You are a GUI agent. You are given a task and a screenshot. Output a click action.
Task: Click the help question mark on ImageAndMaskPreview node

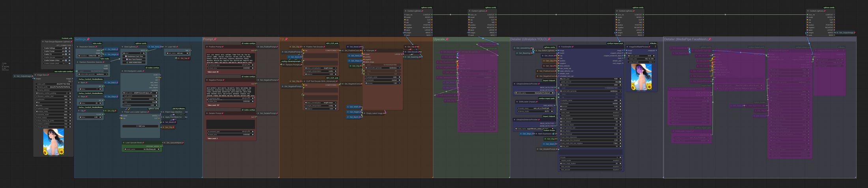point(655,47)
